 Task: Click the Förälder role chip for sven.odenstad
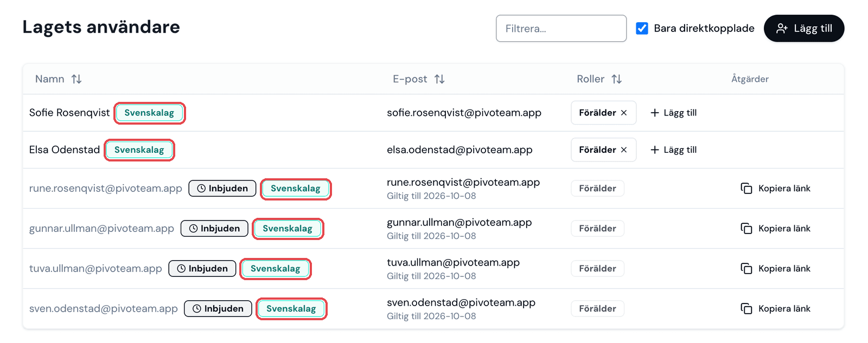(x=597, y=309)
